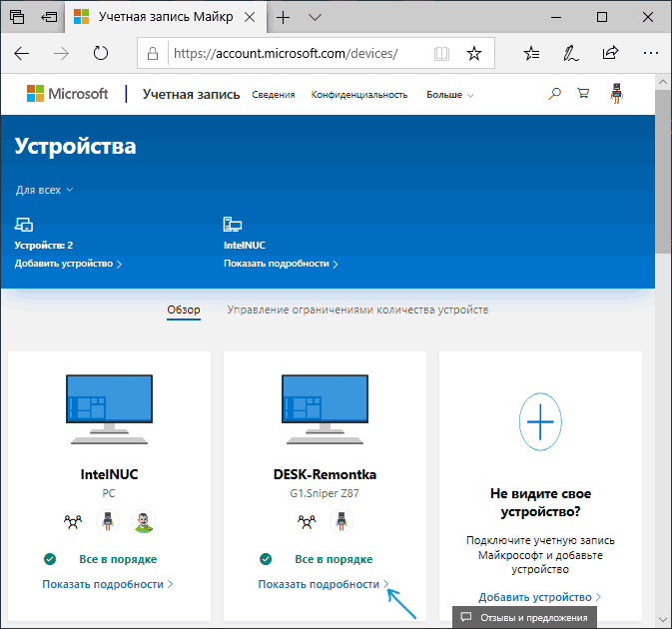This screenshot has width=672, height=629.
Task: Click the forward navigation arrow
Action: (x=61, y=54)
